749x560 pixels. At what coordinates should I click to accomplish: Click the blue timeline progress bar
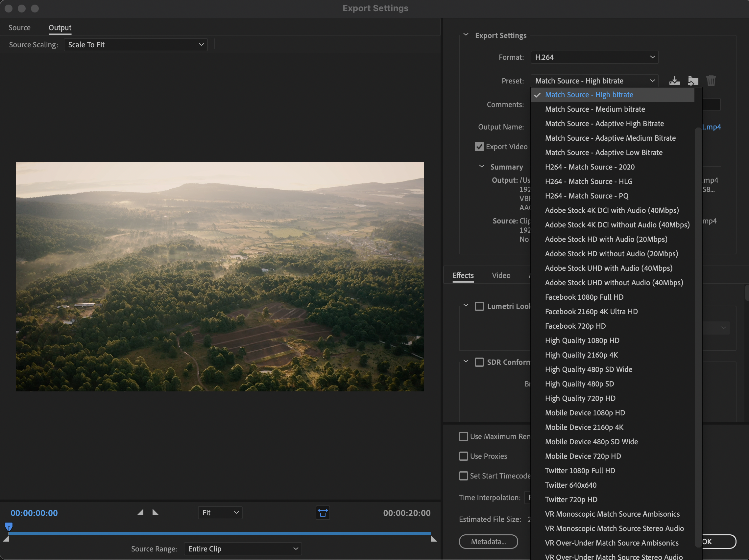coord(220,533)
